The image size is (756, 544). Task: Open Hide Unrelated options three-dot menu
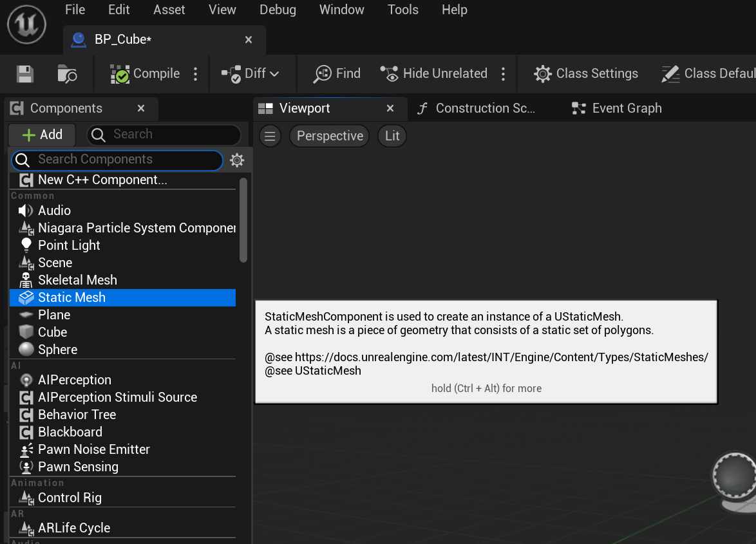tap(504, 74)
